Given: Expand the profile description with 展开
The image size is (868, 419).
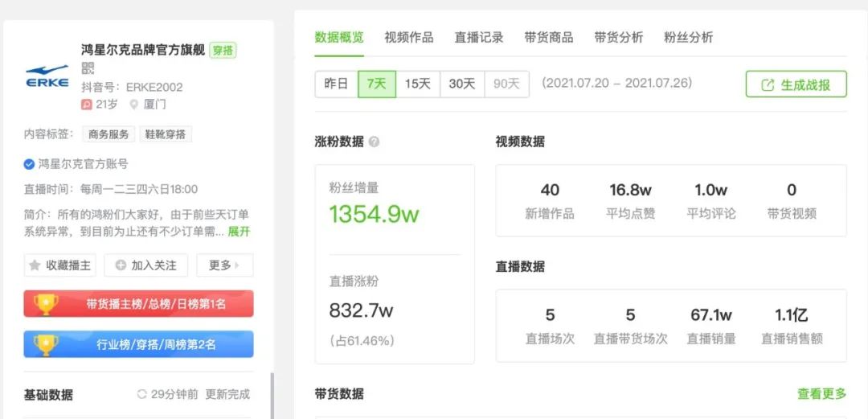Looking at the screenshot, I should click(x=239, y=231).
